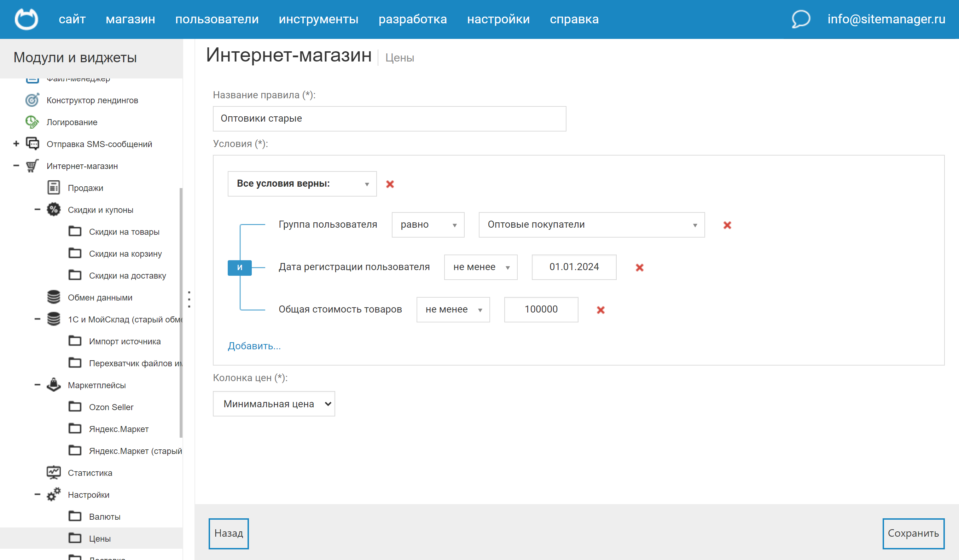Expand the Отправка SMS-сообщений tree node
This screenshot has width=959, height=560.
click(16, 144)
